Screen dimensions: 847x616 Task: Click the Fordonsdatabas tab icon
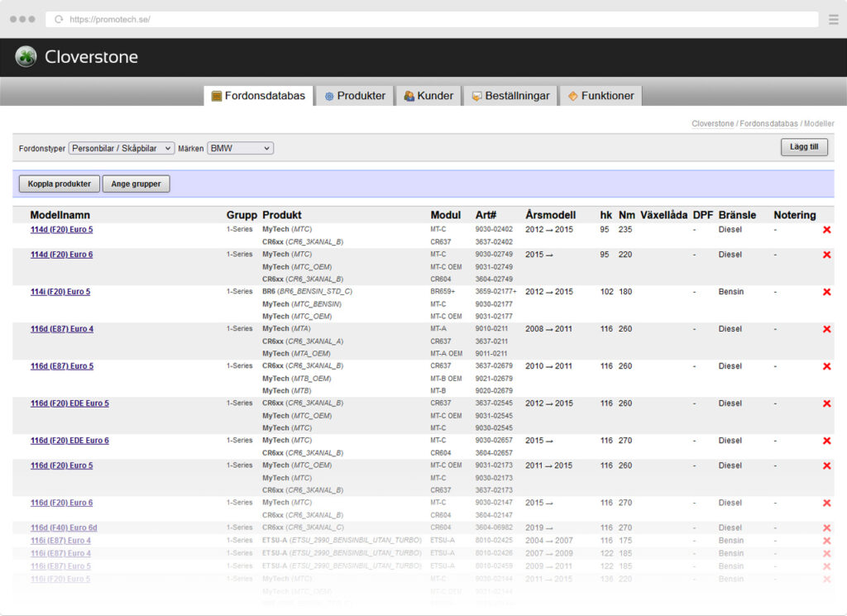point(217,96)
